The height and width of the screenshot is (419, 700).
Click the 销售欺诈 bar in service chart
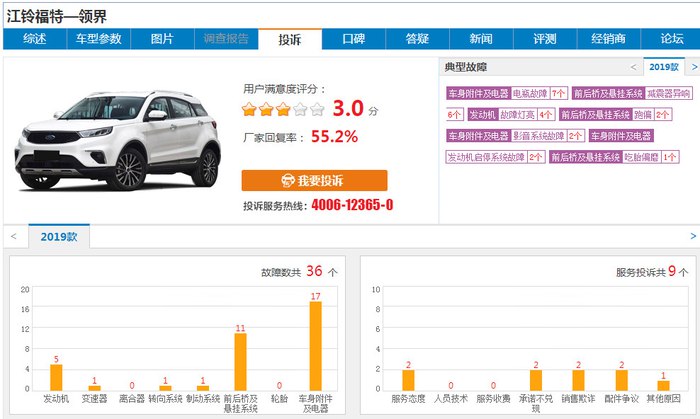coord(578,380)
